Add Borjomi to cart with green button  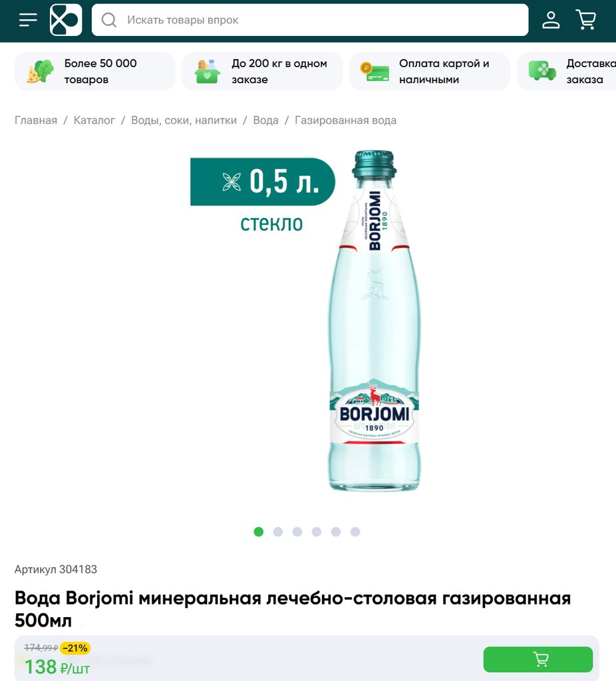pyautogui.click(x=538, y=659)
